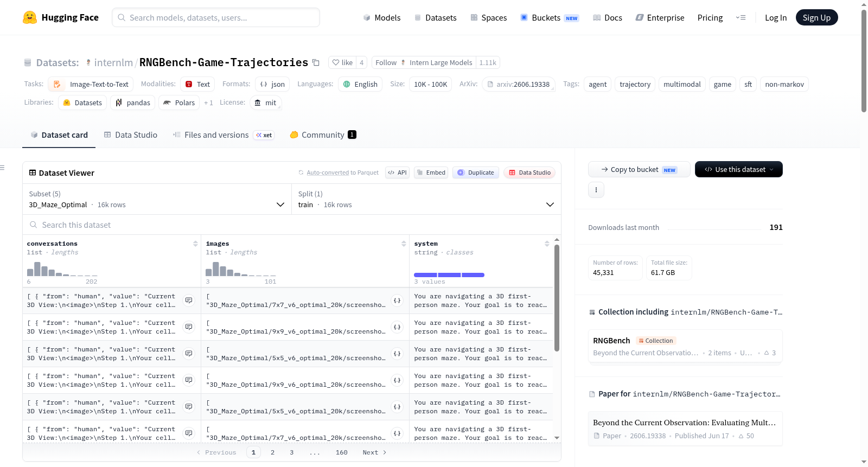Open Enterprise in the top navigation
The width and height of the screenshot is (868, 467).
pyautogui.click(x=660, y=18)
